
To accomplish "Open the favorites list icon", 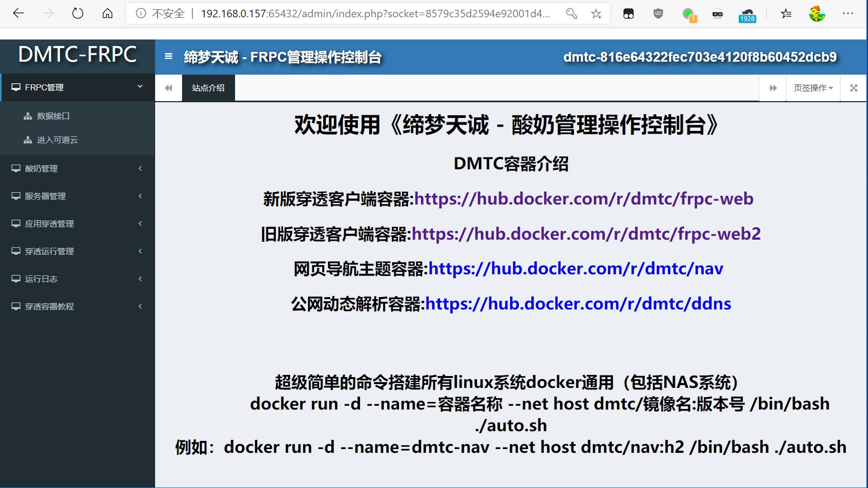I will [786, 14].
